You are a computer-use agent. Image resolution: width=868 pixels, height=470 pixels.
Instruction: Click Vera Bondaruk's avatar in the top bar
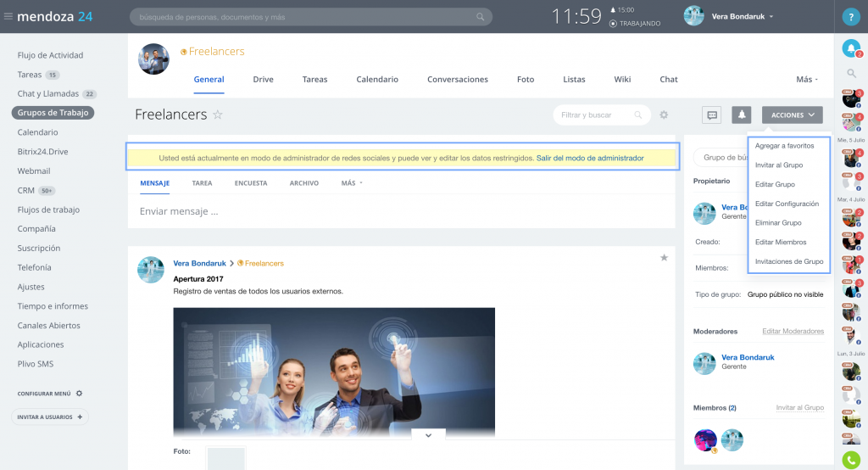[693, 16]
